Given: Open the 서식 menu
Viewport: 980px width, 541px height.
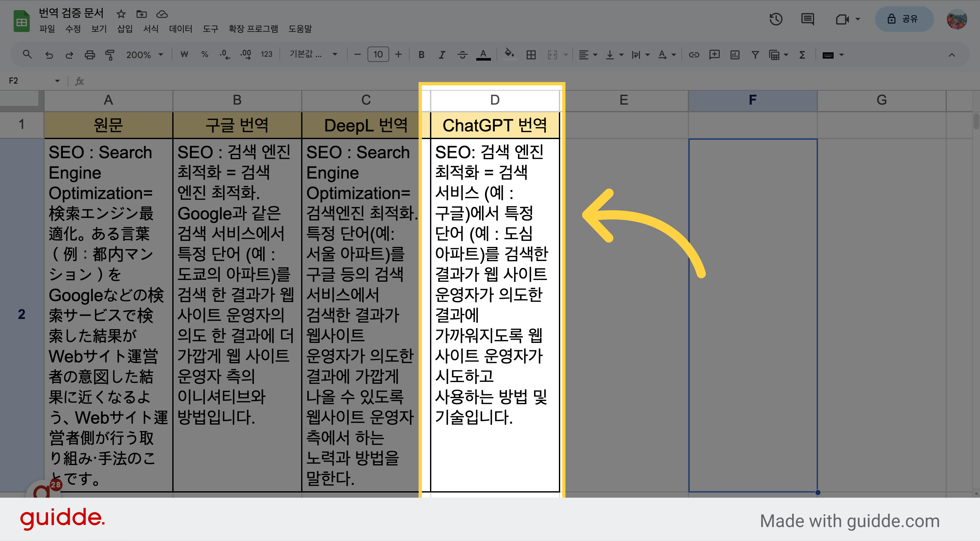Looking at the screenshot, I should click(151, 29).
